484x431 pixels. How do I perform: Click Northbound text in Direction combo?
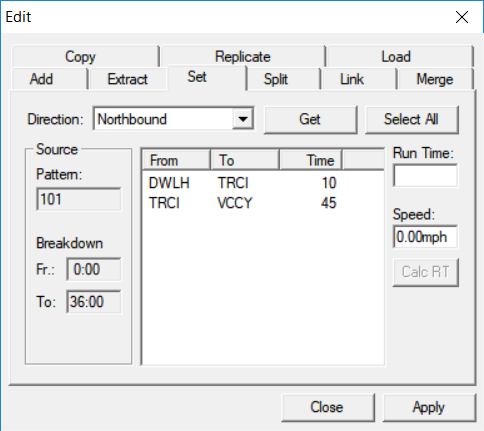[x=132, y=119]
